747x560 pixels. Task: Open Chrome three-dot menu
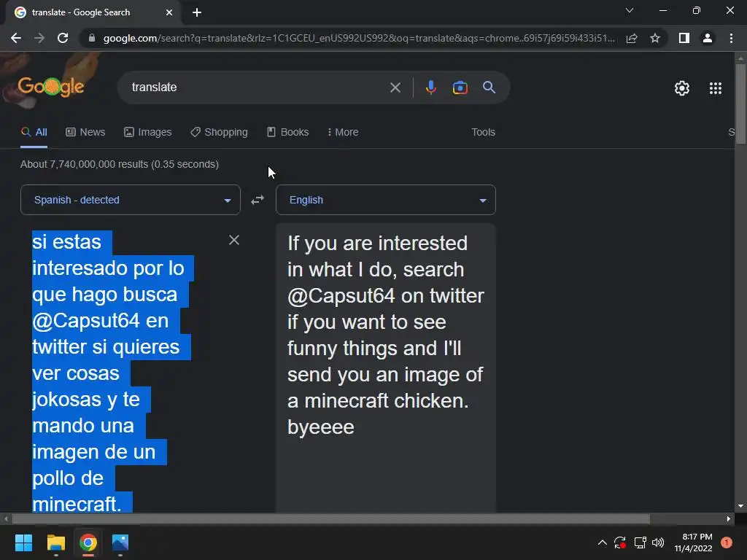coord(731,38)
